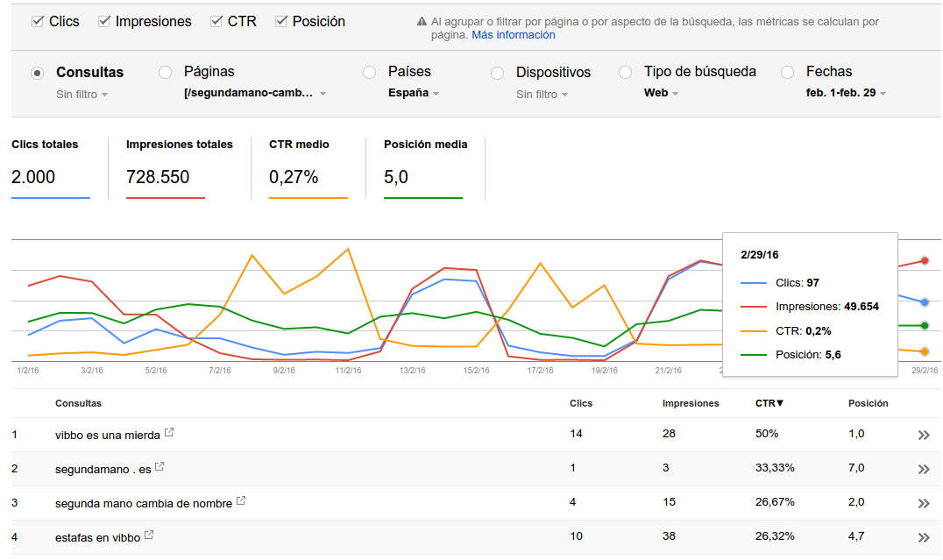Open external link icon for 'segundamano . es'
Image resolution: width=943 pixels, height=560 pixels.
coord(160,466)
